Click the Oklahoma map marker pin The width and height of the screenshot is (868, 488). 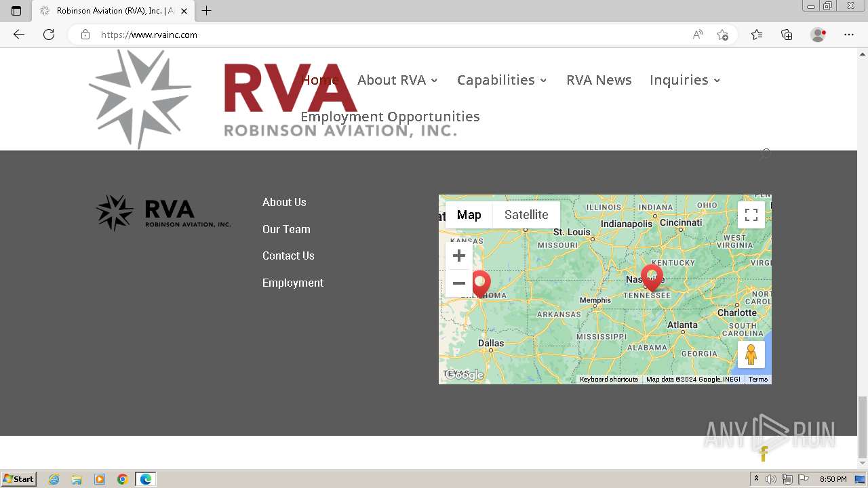tap(481, 283)
